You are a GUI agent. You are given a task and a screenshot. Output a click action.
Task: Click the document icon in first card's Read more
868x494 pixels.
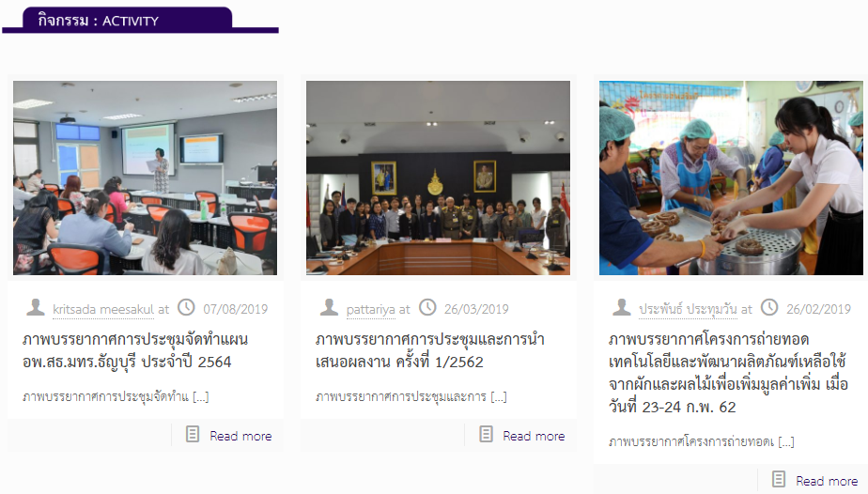(193, 434)
